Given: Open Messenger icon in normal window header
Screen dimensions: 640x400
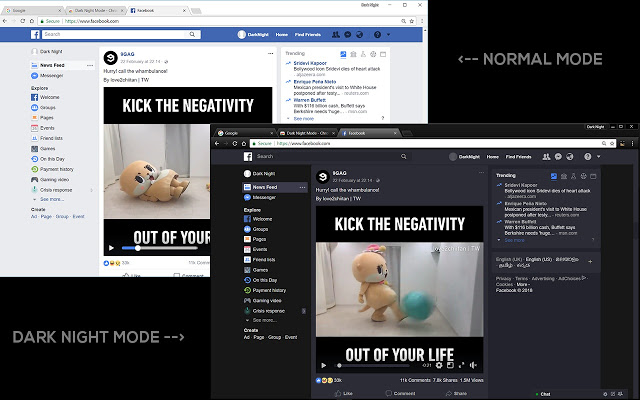Looking at the screenshot, I should point(348,35).
